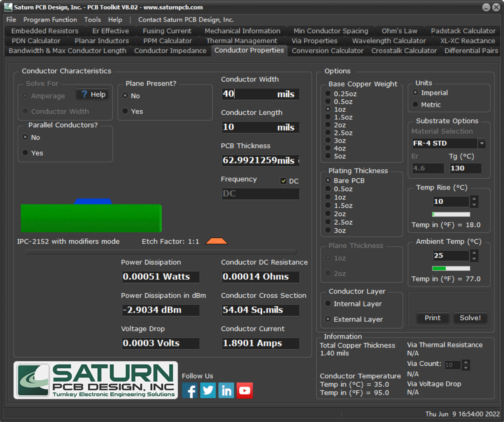Screen dimensions: 504x422
Task: Switch to Embedded Resistors tab
Action: [45, 31]
